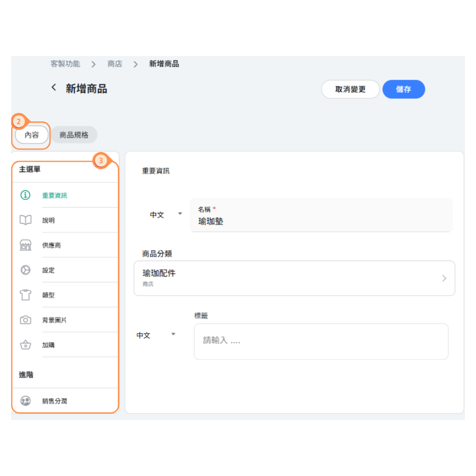Image resolution: width=476 pixels, height=476 pixels.
Task: Select the storefront icon for 供應商
Action: point(25,245)
